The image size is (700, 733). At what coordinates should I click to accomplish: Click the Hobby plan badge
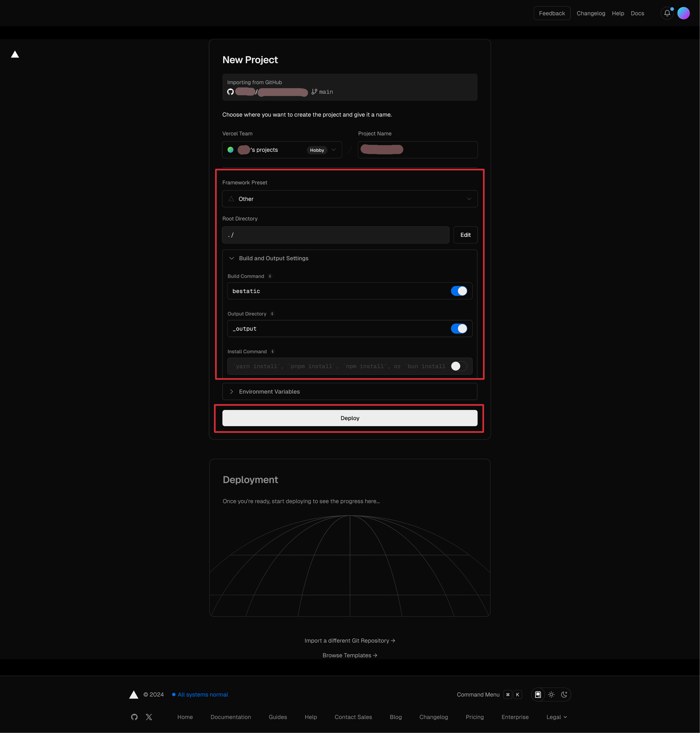click(x=317, y=150)
